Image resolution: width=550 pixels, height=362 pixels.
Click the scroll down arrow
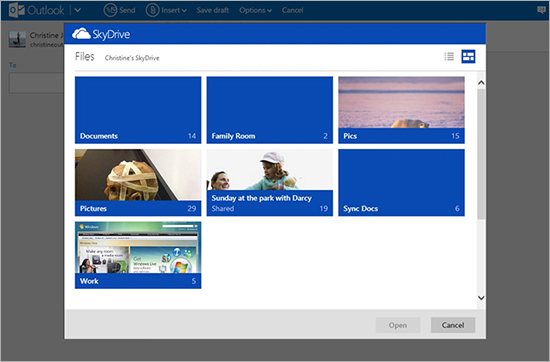click(x=481, y=298)
